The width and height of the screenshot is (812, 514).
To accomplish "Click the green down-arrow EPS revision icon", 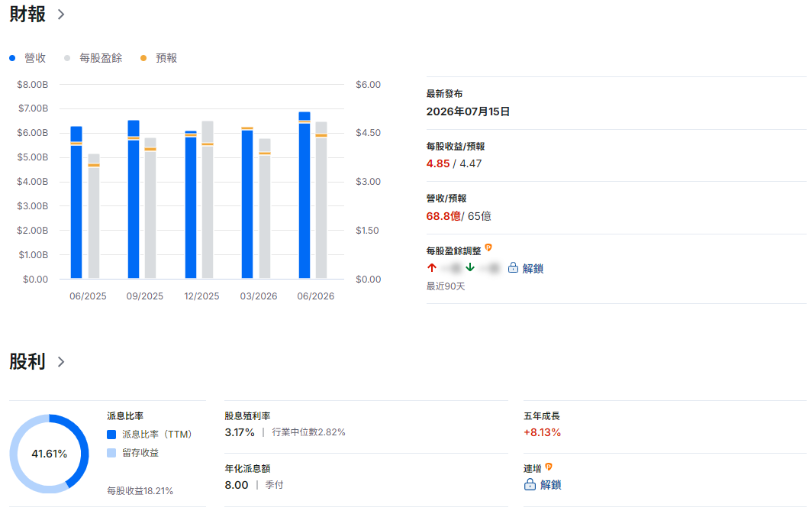I will pyautogui.click(x=469, y=267).
